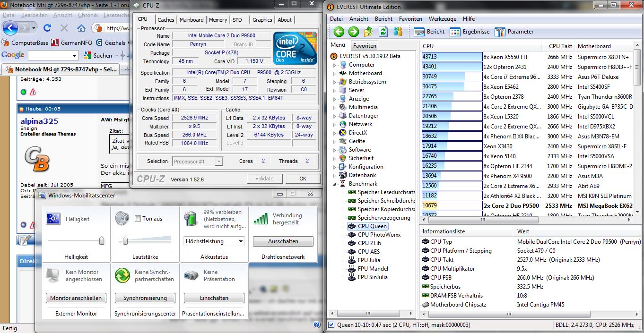Open the Geizhals bookmark in Firefox

coord(110,43)
